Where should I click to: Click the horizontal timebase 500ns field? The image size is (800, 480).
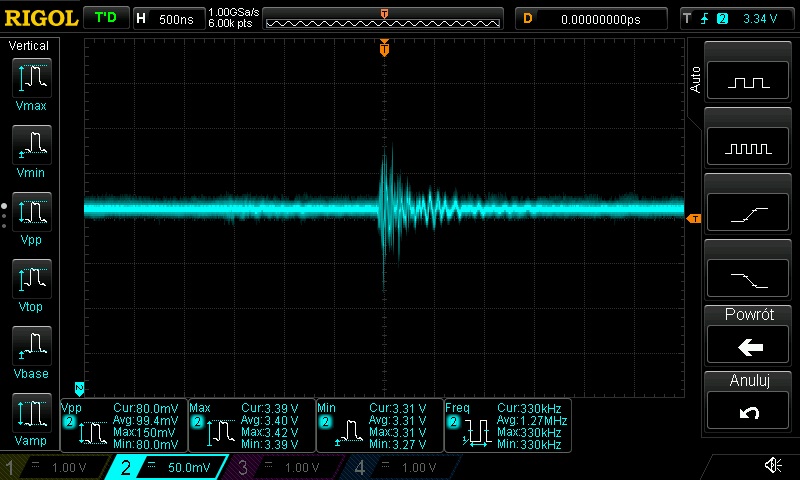click(169, 19)
